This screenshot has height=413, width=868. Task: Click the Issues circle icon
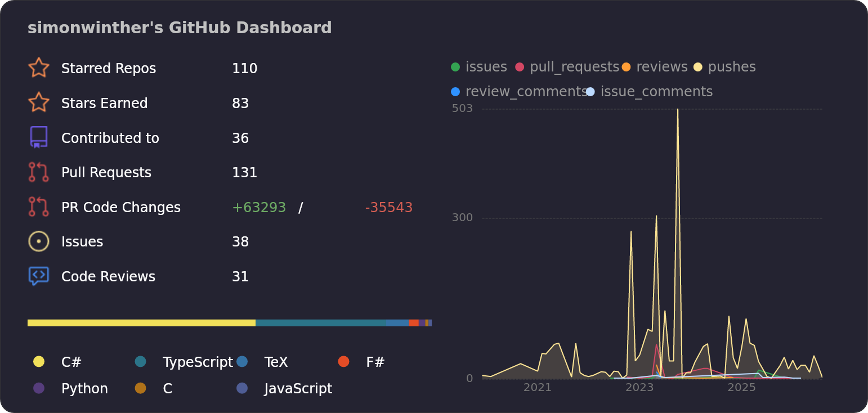coord(39,241)
